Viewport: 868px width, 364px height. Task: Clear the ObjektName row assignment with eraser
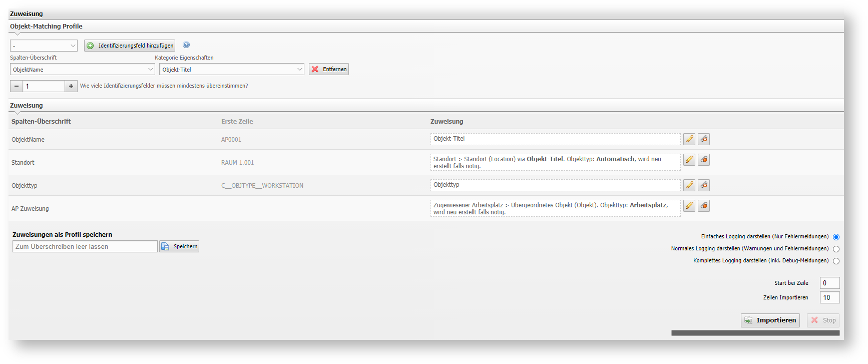tap(704, 139)
